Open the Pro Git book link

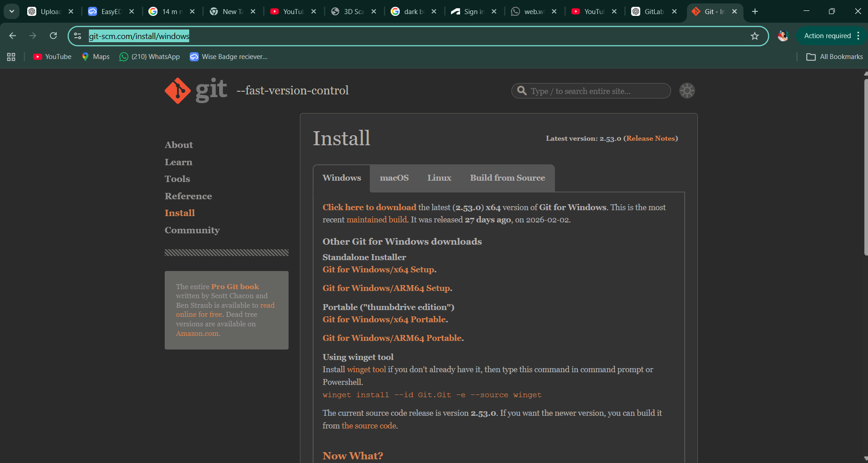click(x=235, y=287)
